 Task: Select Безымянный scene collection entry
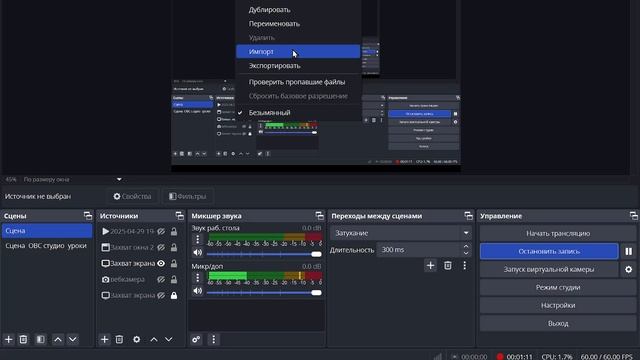pos(298,113)
